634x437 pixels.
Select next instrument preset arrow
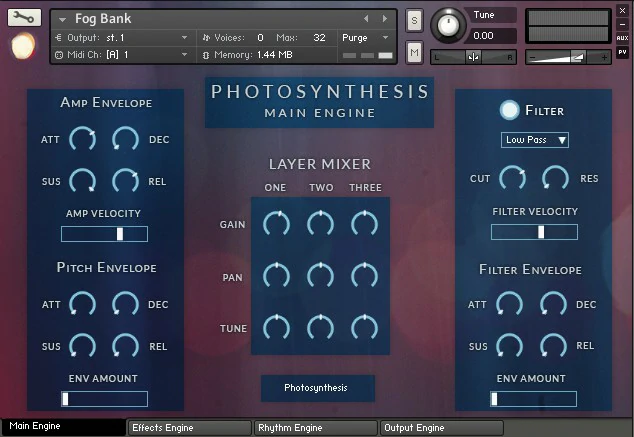(385, 19)
